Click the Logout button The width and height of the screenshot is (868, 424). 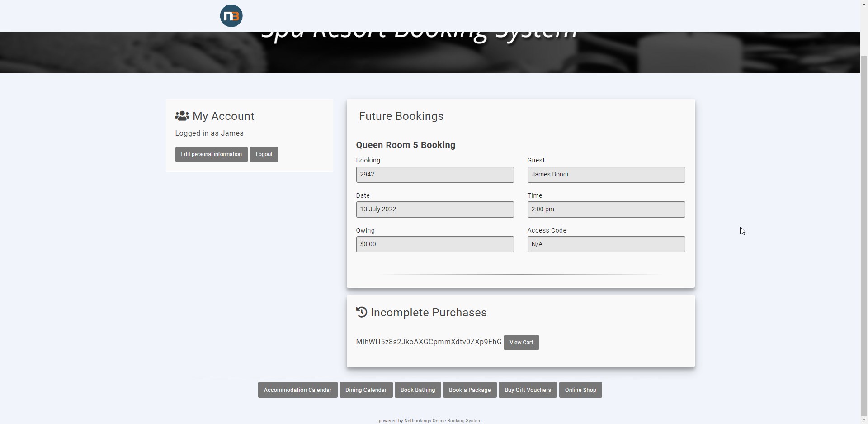pos(264,154)
